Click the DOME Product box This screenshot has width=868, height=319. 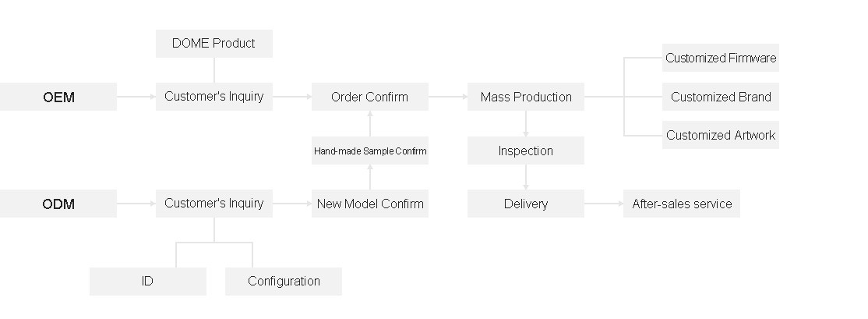coord(213,44)
